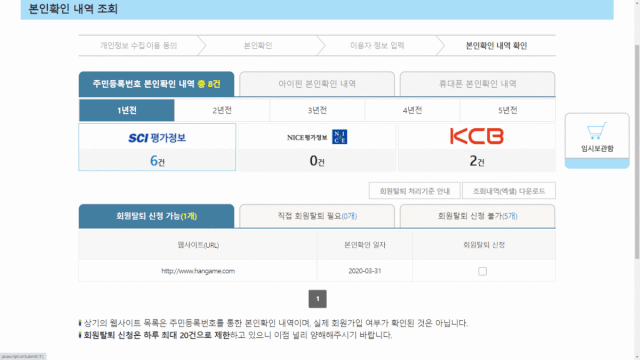Click the NICE 평가정보 logo
Viewport: 640px width, 360px height.
pyautogui.click(x=317, y=137)
